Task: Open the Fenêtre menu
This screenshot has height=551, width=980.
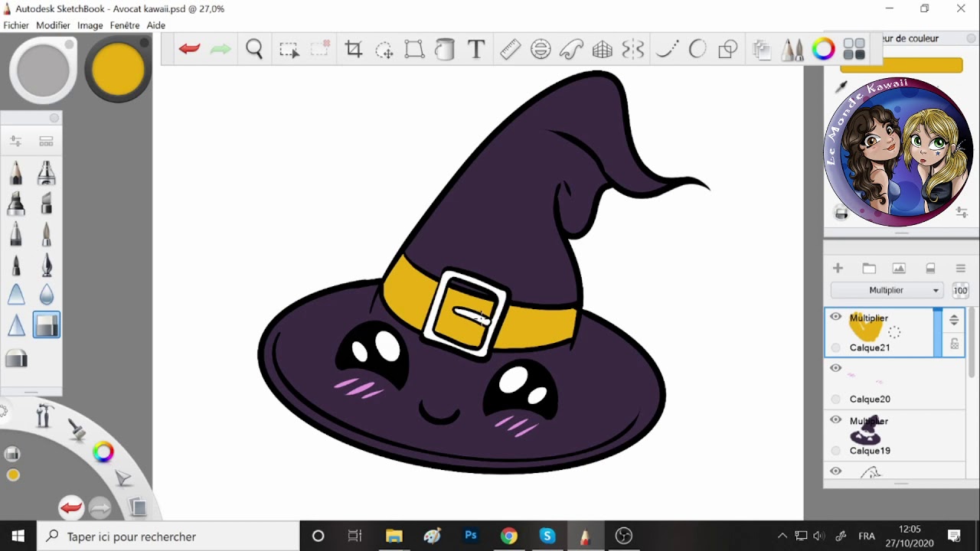Action: [x=125, y=25]
